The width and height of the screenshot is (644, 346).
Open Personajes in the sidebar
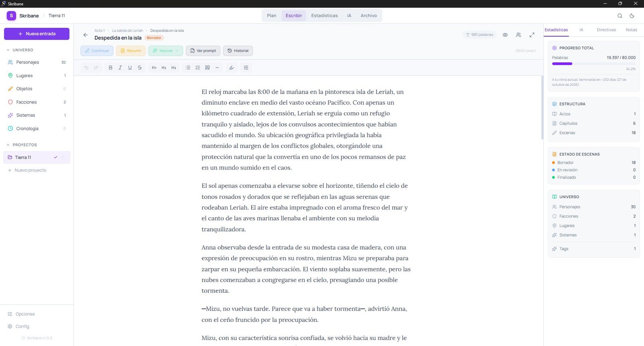pyautogui.click(x=37, y=62)
